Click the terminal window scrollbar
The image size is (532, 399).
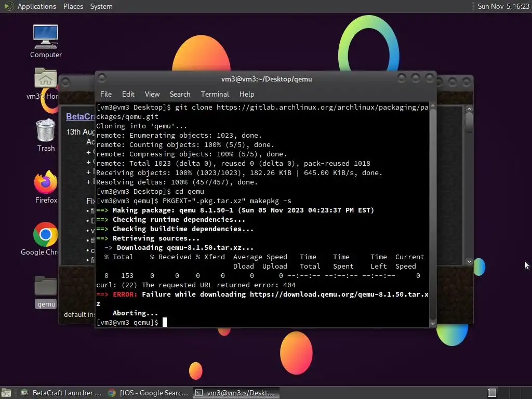click(x=433, y=214)
